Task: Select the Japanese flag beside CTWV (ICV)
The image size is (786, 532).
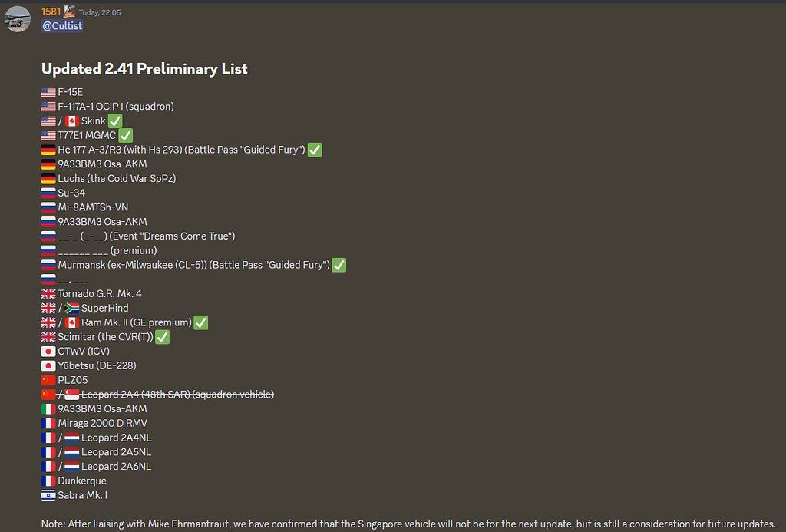Action: pos(47,351)
